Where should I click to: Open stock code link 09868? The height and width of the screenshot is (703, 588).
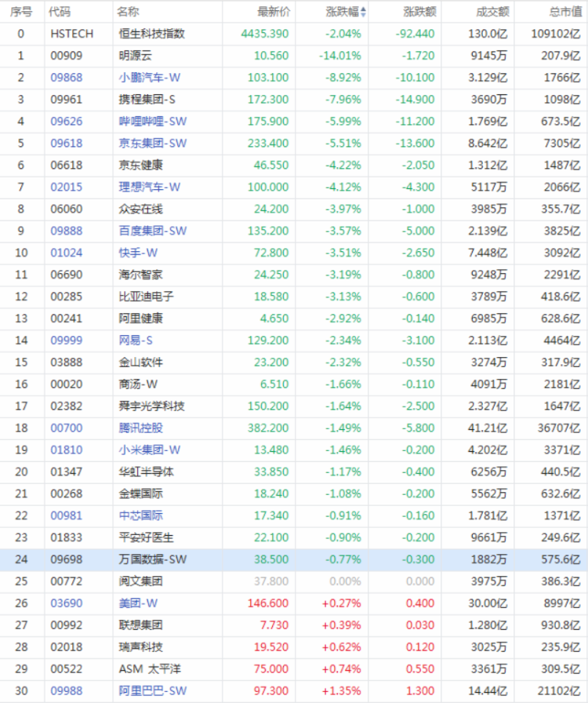tap(67, 78)
